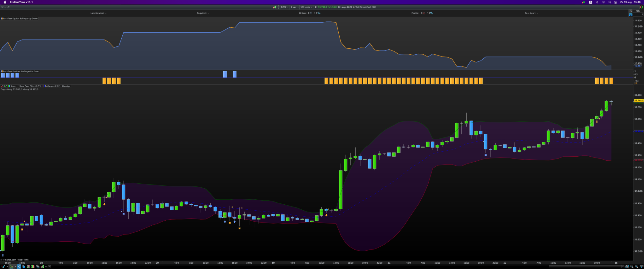The image size is (644, 269).
Task: Click the red arrow icon left of Koers
Action: [x=2, y=86]
